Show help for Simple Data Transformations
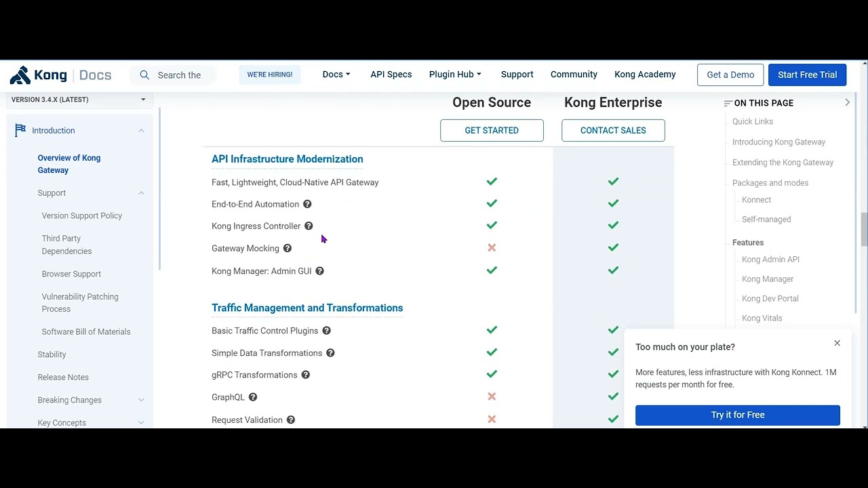Screen dimensions: 868x488 point(331,353)
